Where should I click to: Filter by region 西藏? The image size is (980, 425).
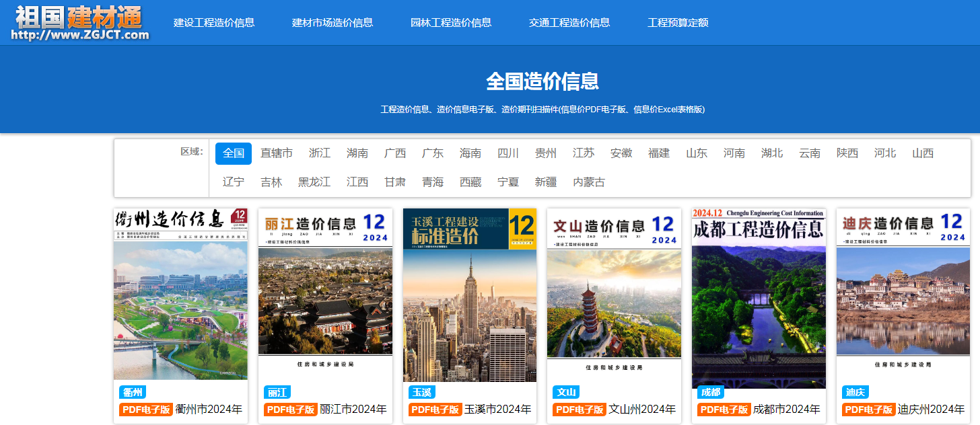pos(470,182)
